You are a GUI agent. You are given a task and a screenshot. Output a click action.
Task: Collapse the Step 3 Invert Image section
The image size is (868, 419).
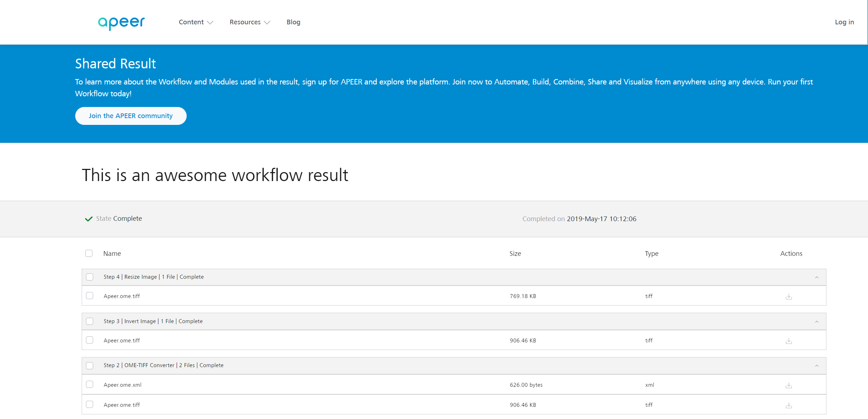816,322
